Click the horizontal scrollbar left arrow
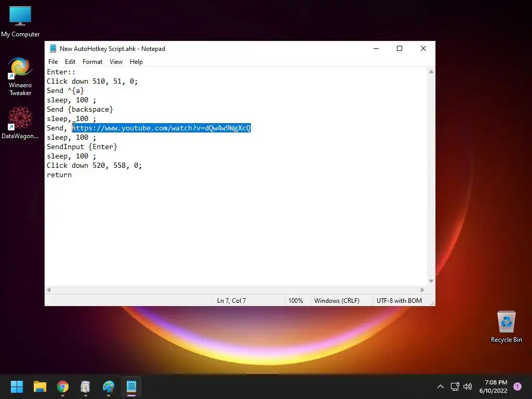Screen dimensions: 532x399 coord(49,290)
